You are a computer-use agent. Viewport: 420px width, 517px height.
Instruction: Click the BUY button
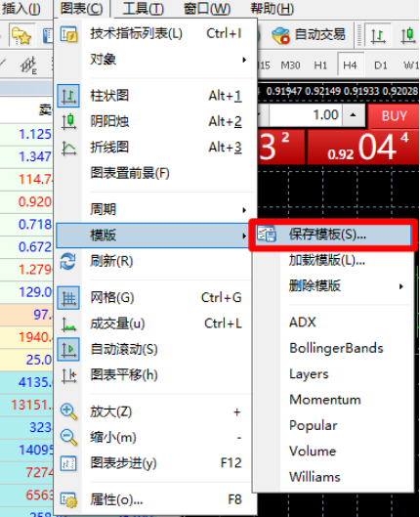click(394, 116)
